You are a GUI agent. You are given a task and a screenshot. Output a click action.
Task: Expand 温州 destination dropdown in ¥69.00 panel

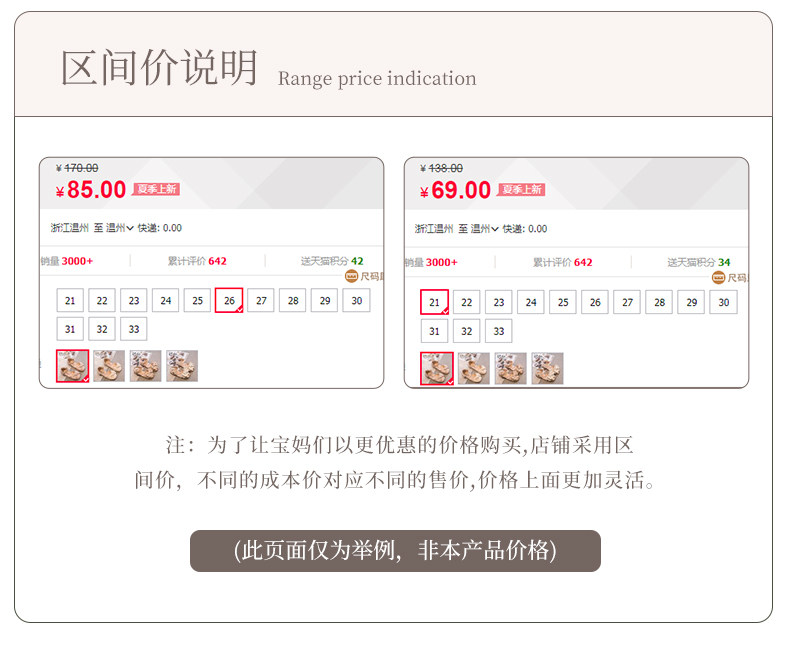point(484,229)
